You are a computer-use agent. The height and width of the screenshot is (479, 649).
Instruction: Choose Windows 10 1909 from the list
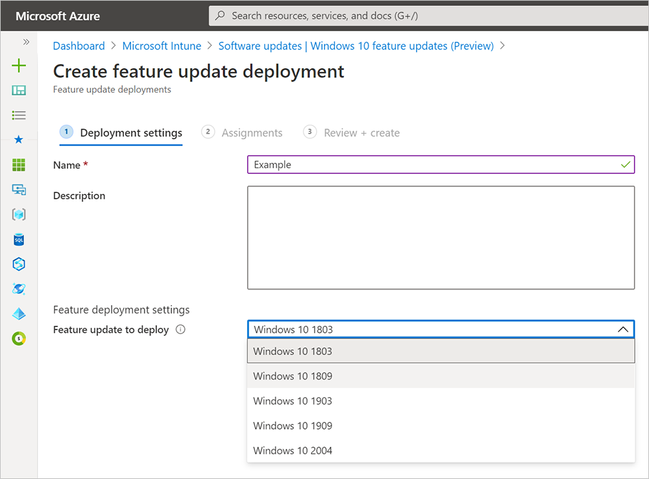(x=441, y=426)
